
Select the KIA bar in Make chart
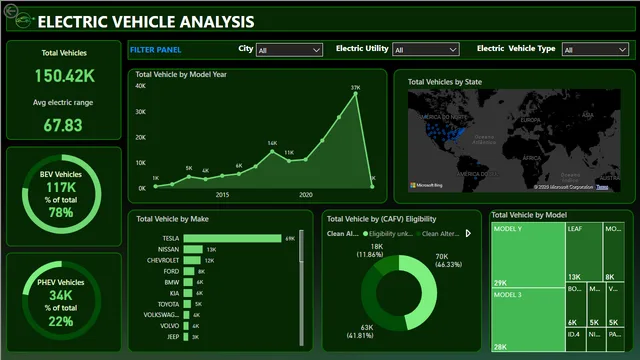pyautogui.click(x=188, y=293)
